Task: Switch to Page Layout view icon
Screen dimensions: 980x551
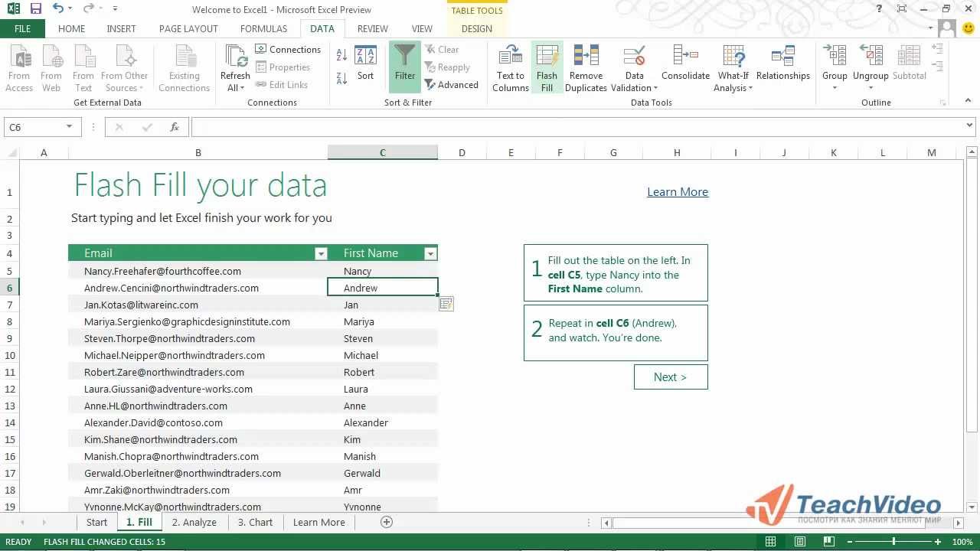Action: point(800,541)
